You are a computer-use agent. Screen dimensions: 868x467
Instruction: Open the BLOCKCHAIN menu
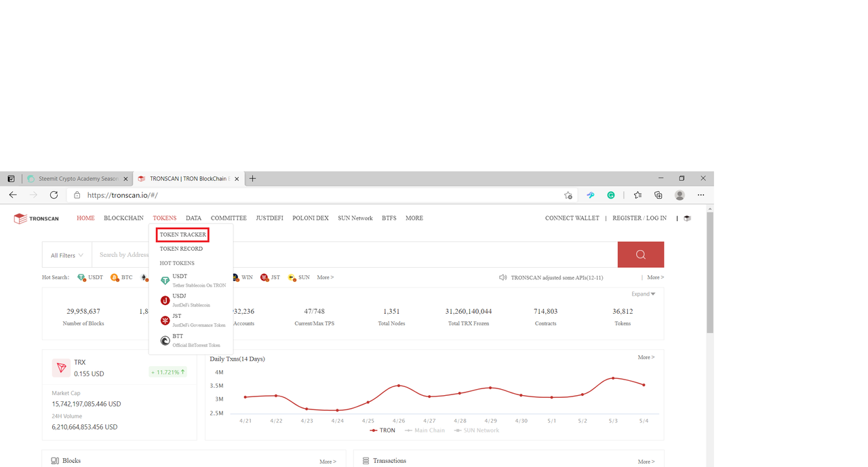(123, 218)
